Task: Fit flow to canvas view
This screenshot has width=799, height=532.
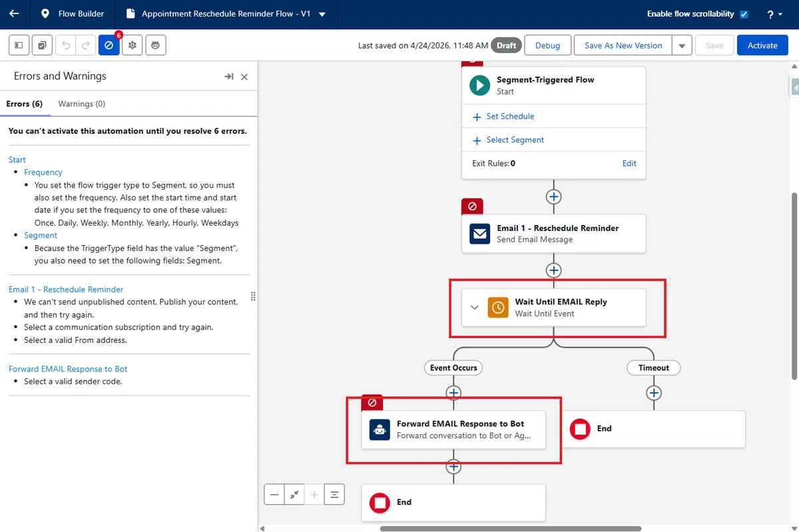Action: point(294,495)
